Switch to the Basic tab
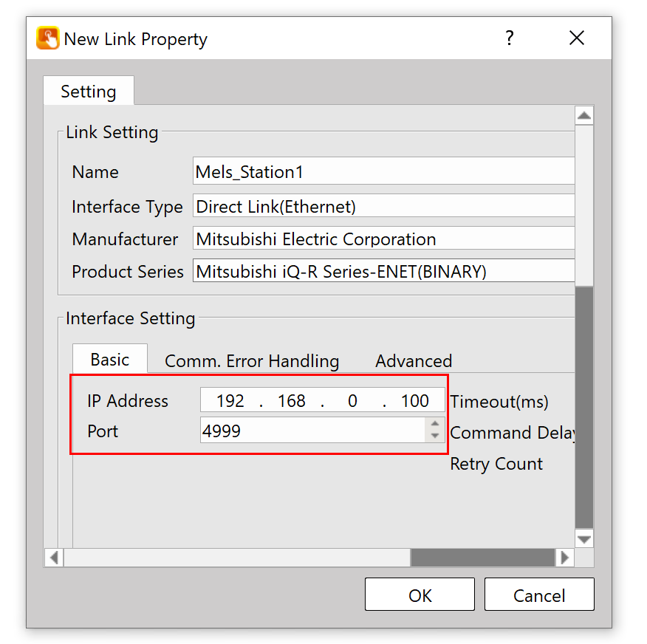The width and height of the screenshot is (647, 644). [x=109, y=360]
